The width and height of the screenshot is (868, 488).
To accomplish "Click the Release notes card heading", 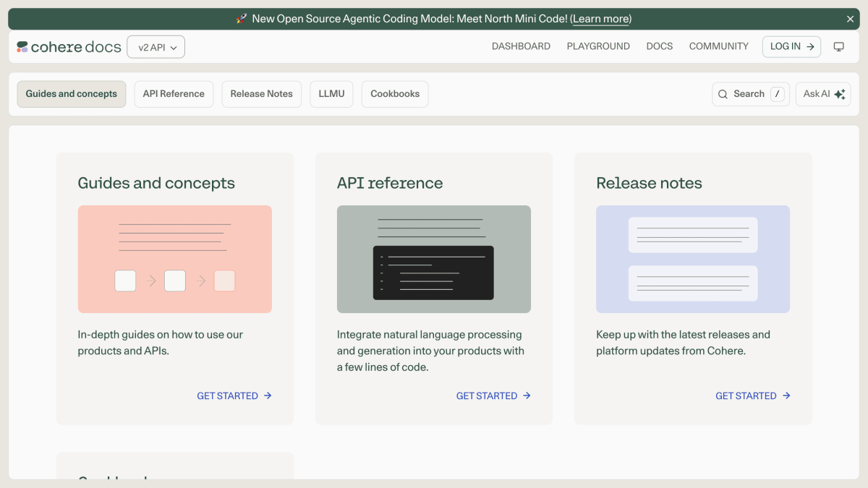I will (649, 183).
